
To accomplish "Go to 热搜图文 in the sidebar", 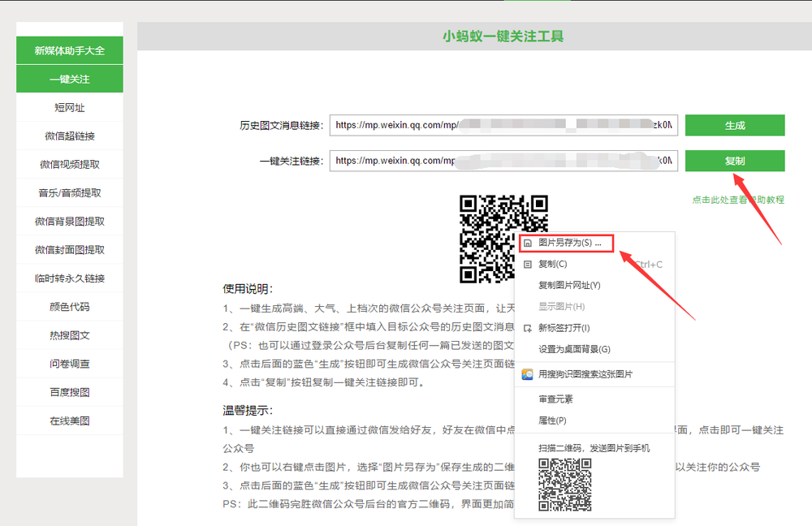I will (69, 335).
